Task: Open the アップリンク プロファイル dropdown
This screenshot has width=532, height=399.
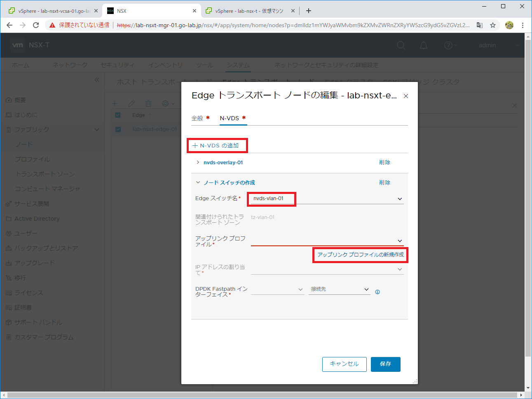Action: pyautogui.click(x=400, y=241)
